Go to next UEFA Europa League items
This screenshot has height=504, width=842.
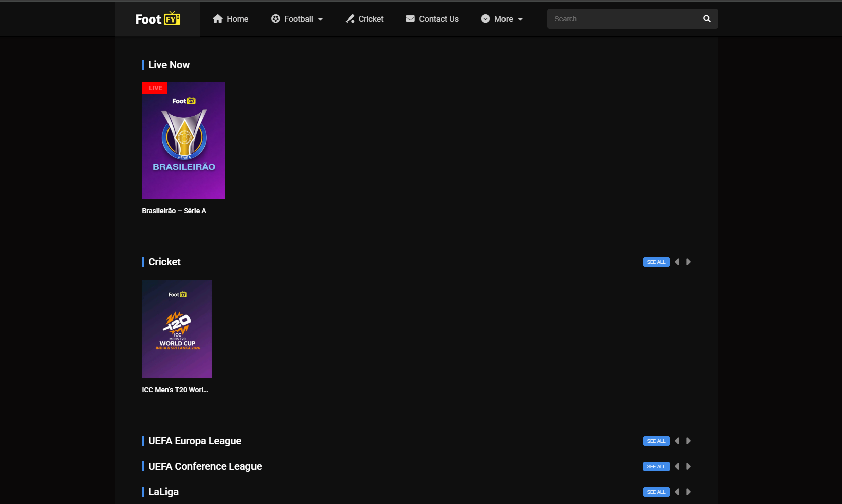688,441
